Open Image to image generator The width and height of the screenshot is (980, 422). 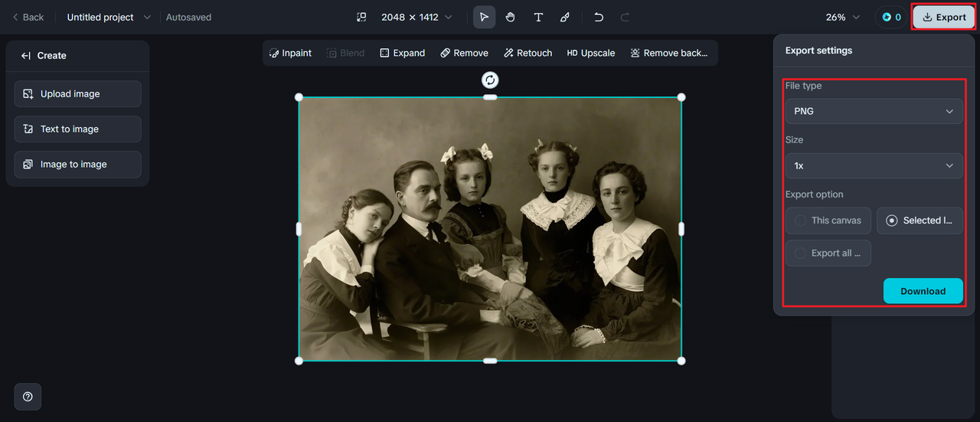(x=77, y=164)
